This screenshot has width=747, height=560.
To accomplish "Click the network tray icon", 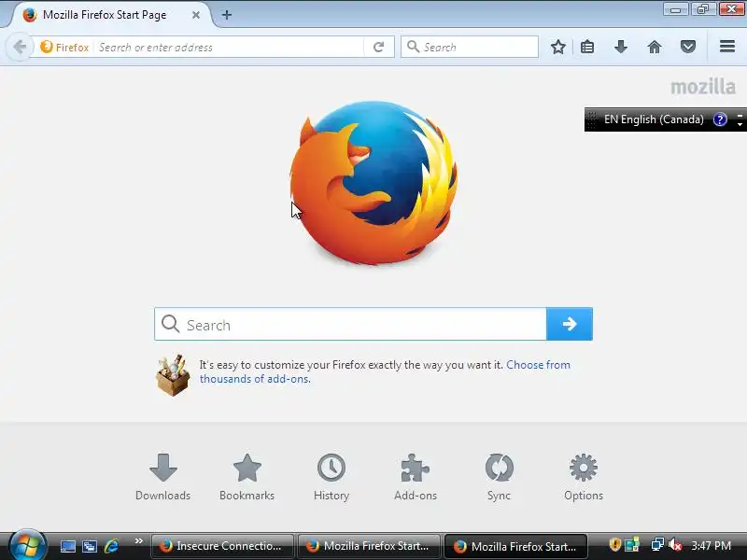I will click(657, 544).
